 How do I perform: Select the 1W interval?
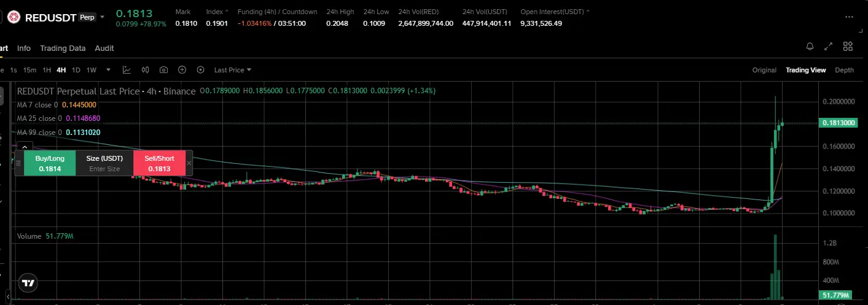tap(92, 70)
